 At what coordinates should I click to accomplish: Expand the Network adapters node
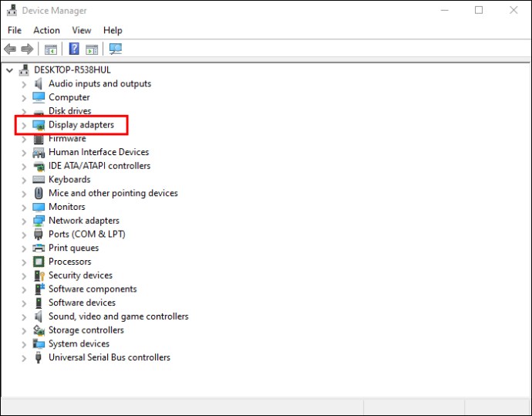point(24,221)
